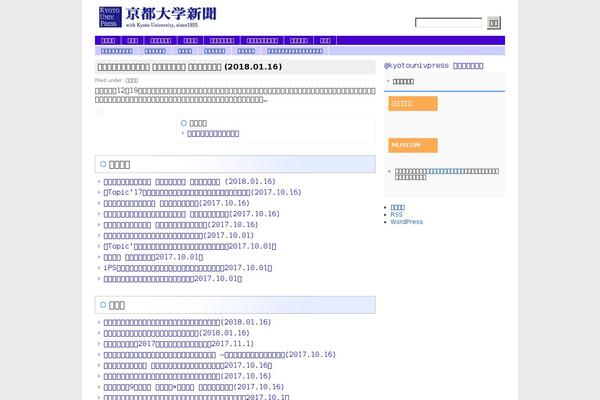Open first item in light purple sub-nav
The image size is (600, 400).
click(x=116, y=51)
